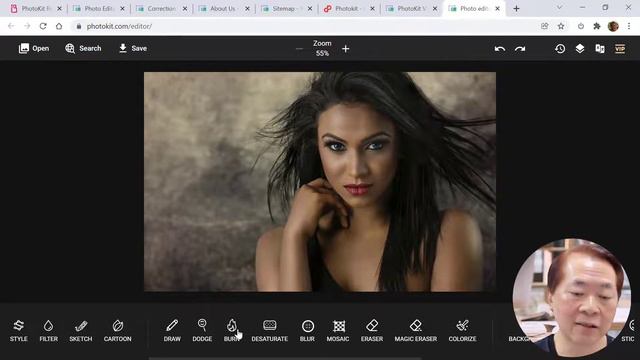Increase zoom with the plus icon
Image resolution: width=640 pixels, height=360 pixels.
345,49
